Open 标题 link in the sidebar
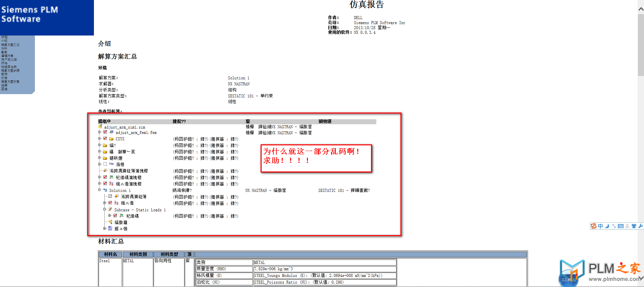The width and height of the screenshot is (644, 287). click(4, 37)
